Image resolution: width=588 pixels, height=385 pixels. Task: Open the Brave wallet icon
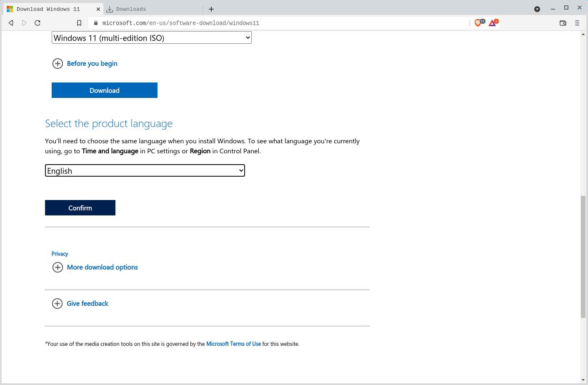pos(563,23)
